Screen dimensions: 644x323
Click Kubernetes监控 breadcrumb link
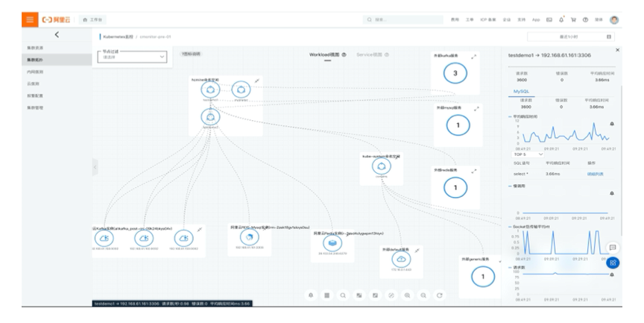(118, 37)
